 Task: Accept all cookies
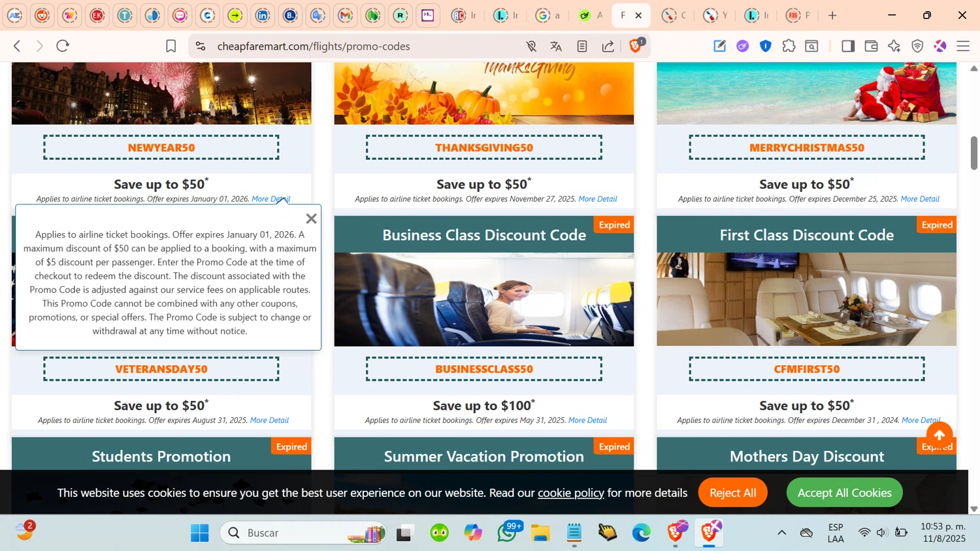click(845, 493)
